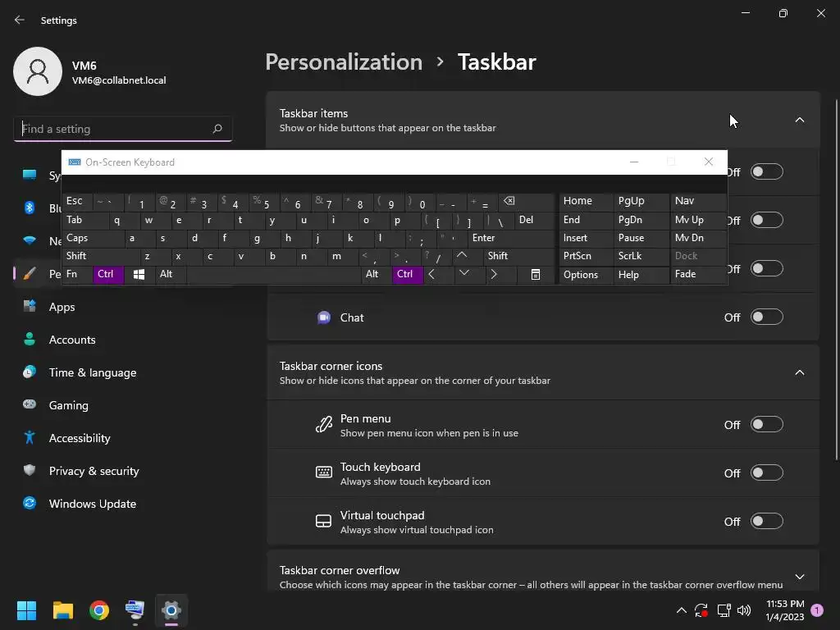840x630 pixels.
Task: Click the volume speaker tray icon
Action: click(x=743, y=610)
